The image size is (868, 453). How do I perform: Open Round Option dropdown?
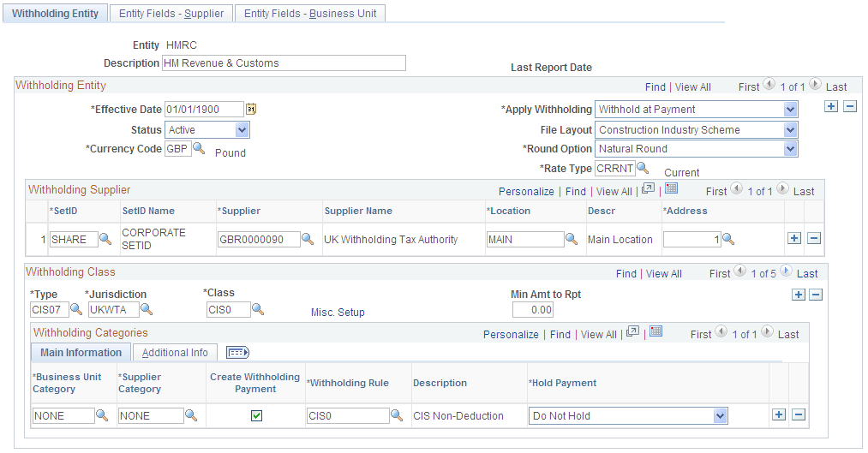click(x=697, y=148)
